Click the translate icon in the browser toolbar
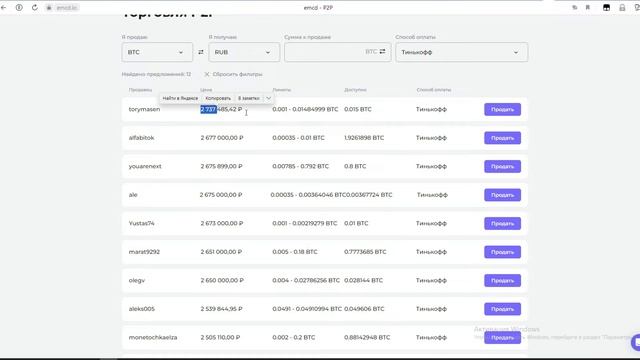Viewport: 640px width, 360px height. (575, 7)
